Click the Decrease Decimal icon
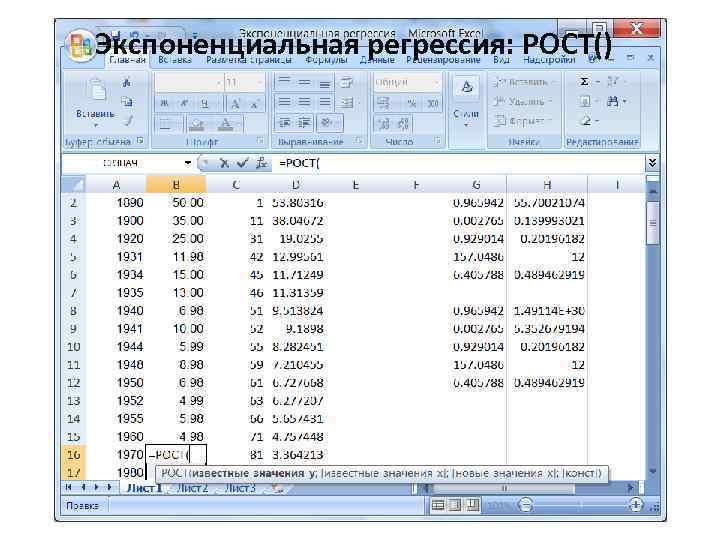 click(403, 124)
